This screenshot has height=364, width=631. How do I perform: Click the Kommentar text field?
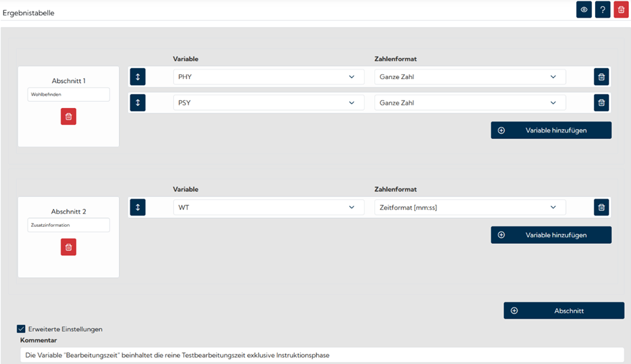(322, 355)
